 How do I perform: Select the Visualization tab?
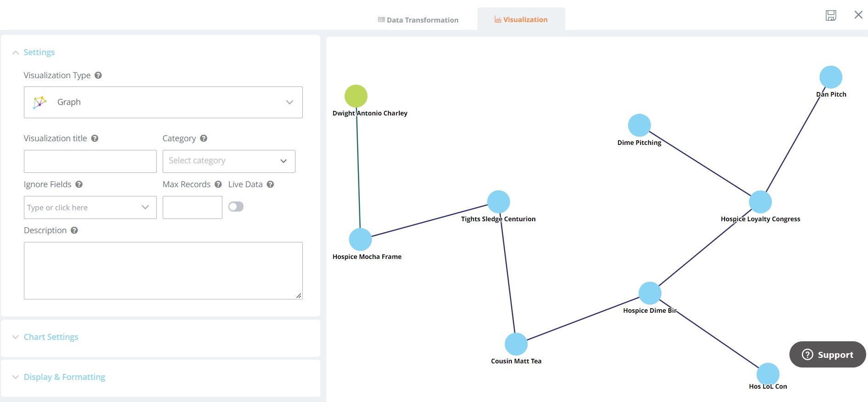click(x=521, y=20)
